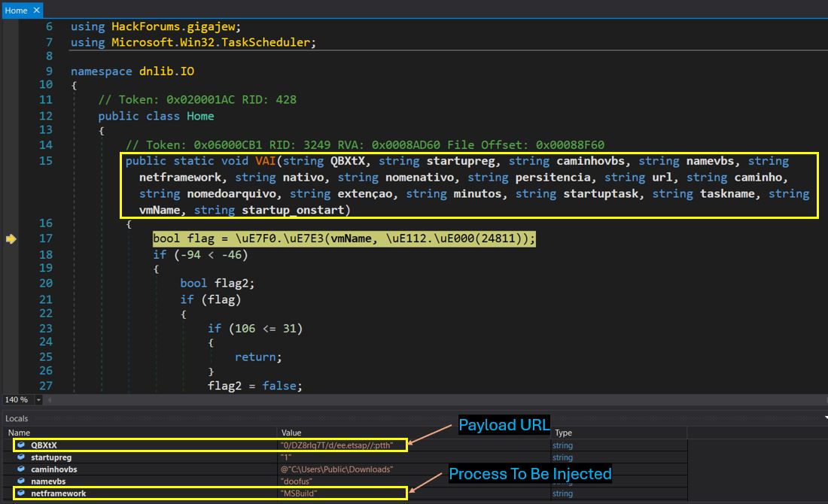This screenshot has height=504, width=828.
Task: Click the 140 % zoom value box
Action: [x=15, y=401]
